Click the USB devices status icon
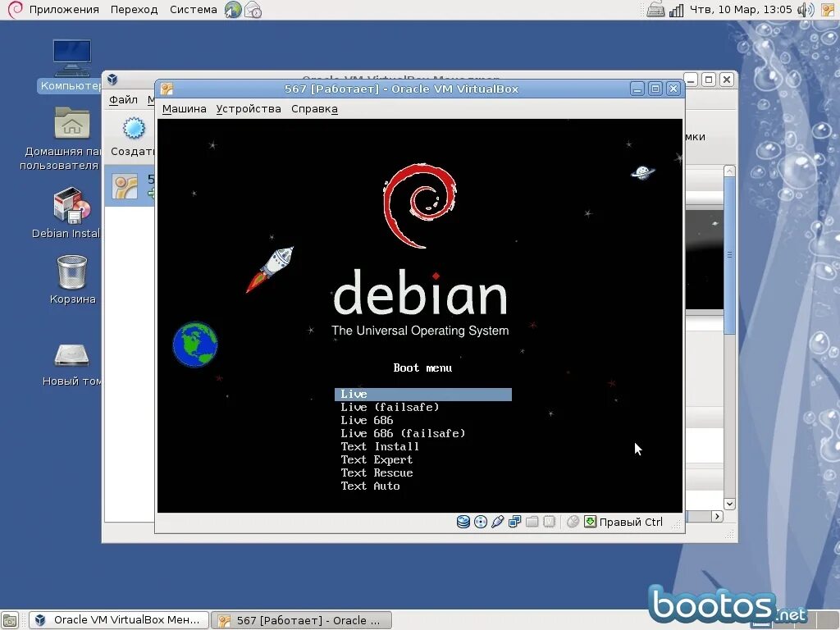 [497, 521]
